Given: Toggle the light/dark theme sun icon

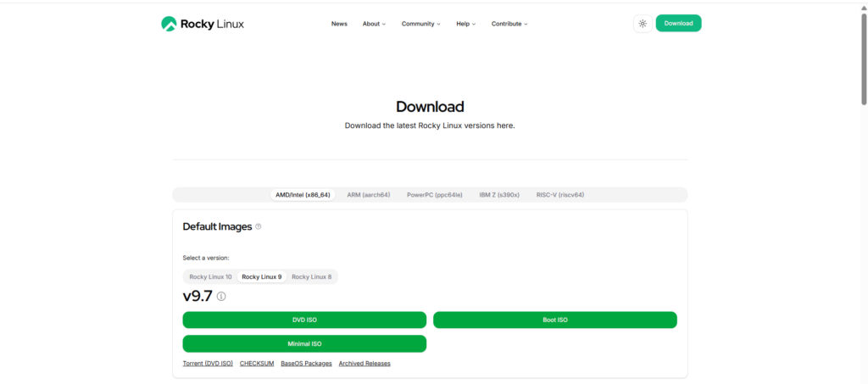Looking at the screenshot, I should point(643,24).
